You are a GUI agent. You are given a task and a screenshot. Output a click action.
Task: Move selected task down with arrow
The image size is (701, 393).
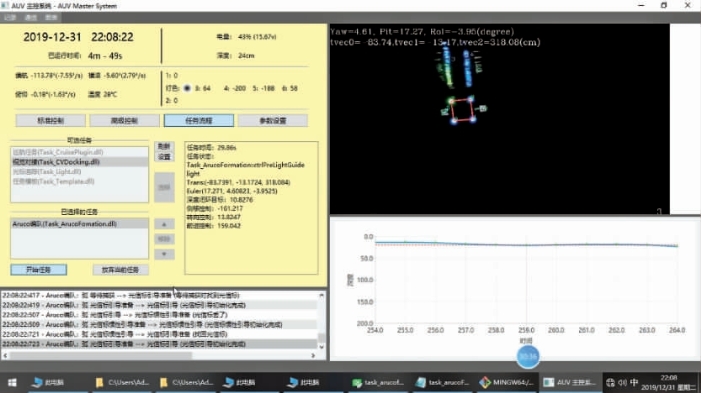click(x=164, y=254)
